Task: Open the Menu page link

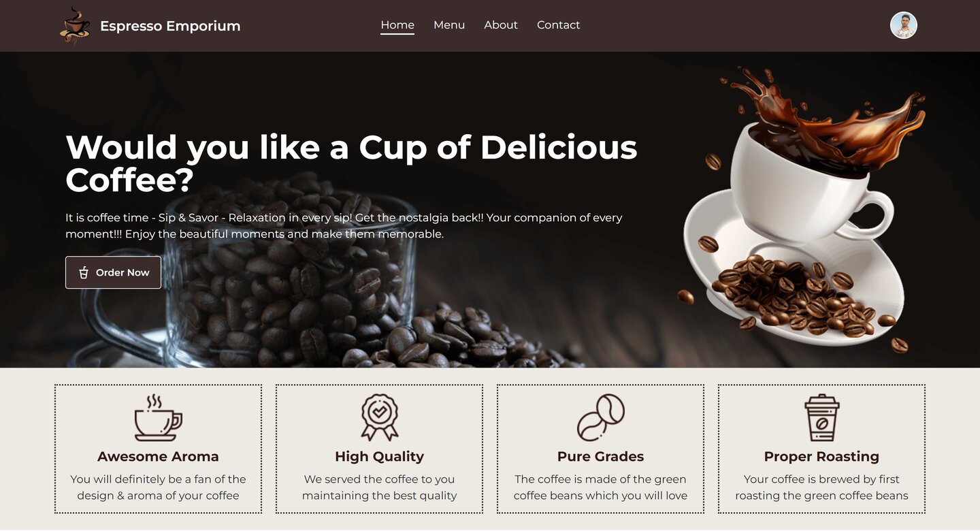Action: (449, 25)
